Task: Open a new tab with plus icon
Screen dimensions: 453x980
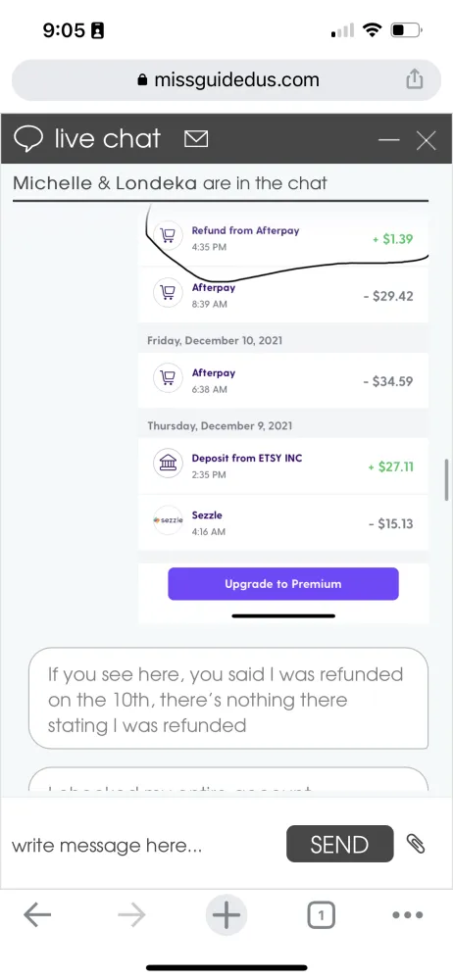Action: click(226, 915)
